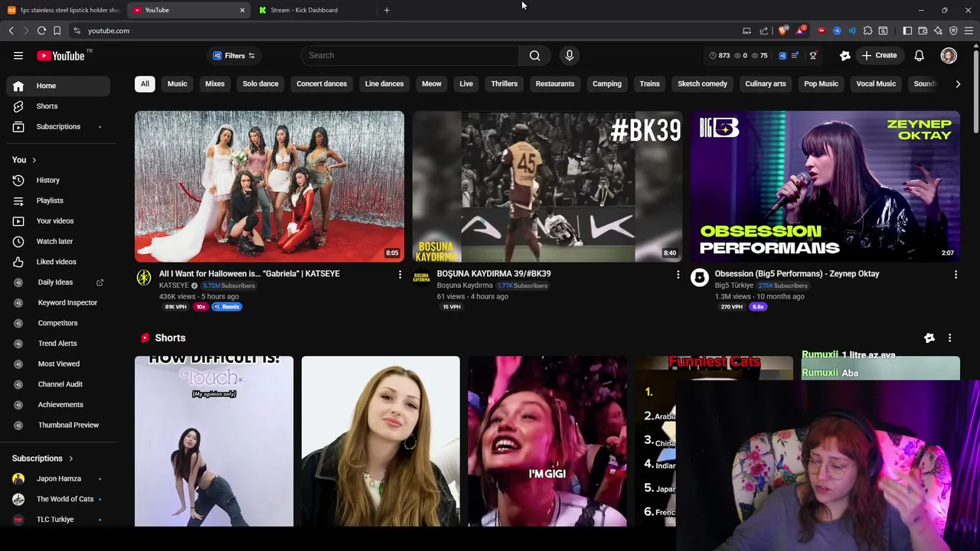This screenshot has width=980, height=551.
Task: Open the browser main menu icon
Action: (969, 31)
